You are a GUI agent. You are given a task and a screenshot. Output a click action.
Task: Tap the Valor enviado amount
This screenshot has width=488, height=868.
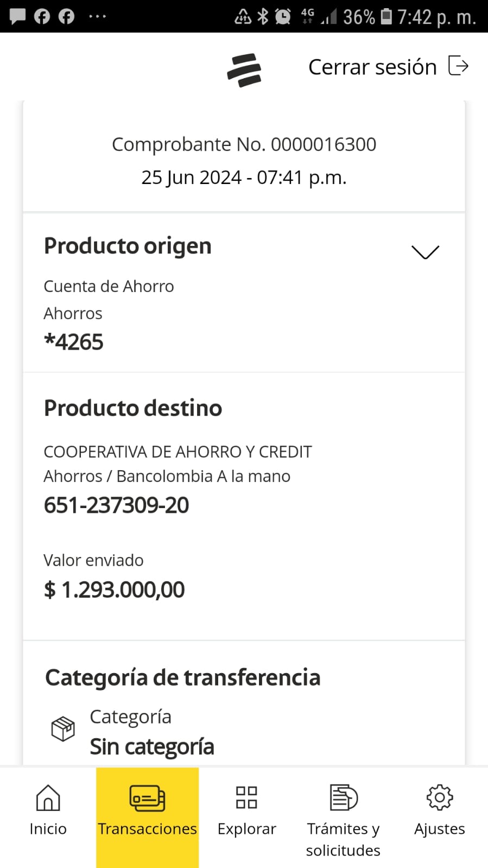coord(115,590)
